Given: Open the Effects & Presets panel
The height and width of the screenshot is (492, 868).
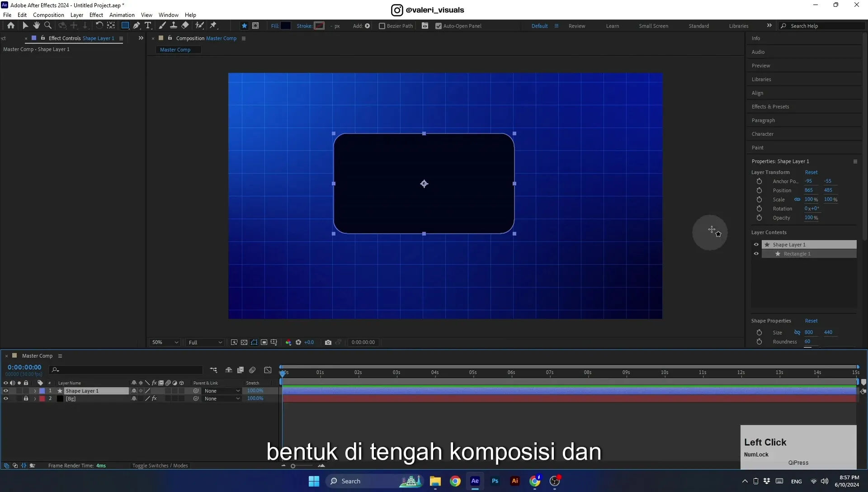Looking at the screenshot, I should 770,107.
